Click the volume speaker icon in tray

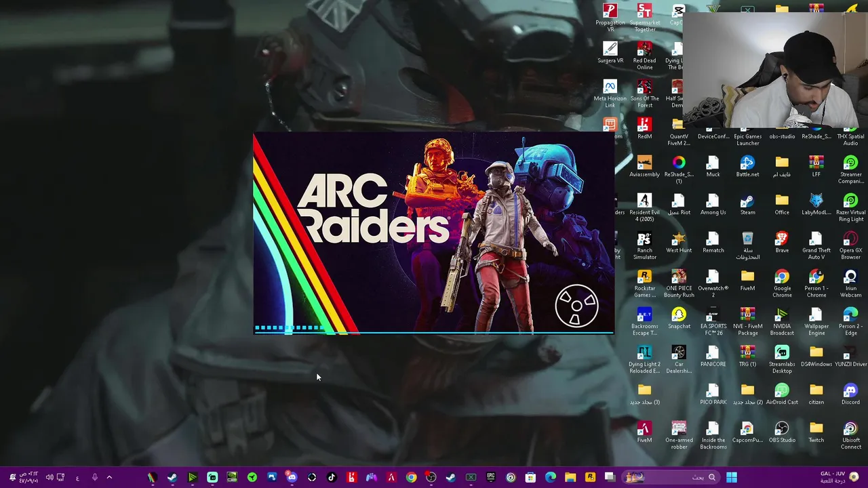(49, 477)
